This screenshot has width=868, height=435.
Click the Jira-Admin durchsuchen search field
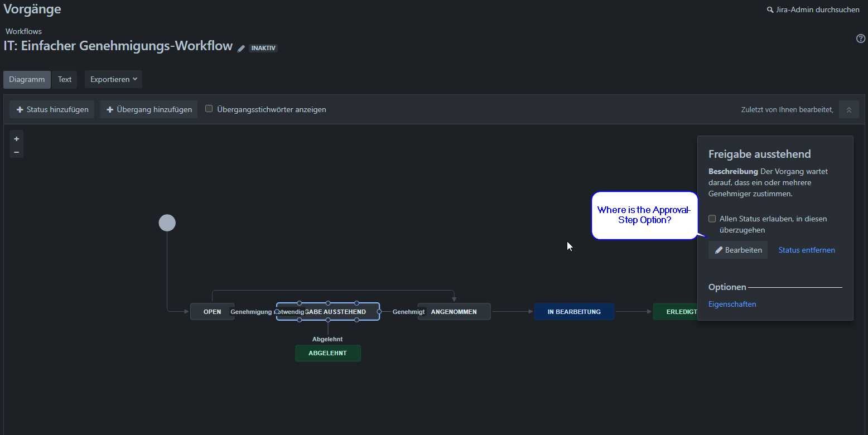click(x=817, y=9)
